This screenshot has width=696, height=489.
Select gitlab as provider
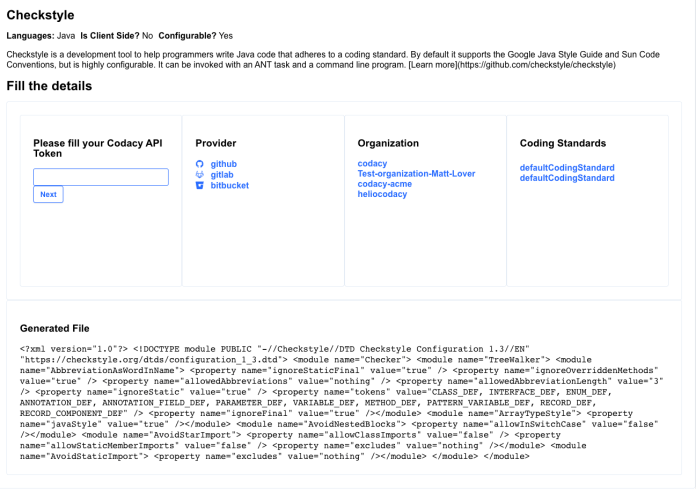pyautogui.click(x=221, y=175)
